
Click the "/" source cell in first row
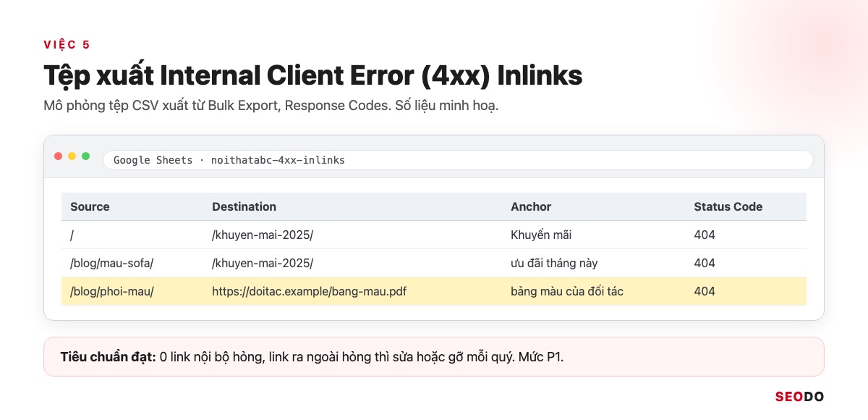[x=72, y=235]
